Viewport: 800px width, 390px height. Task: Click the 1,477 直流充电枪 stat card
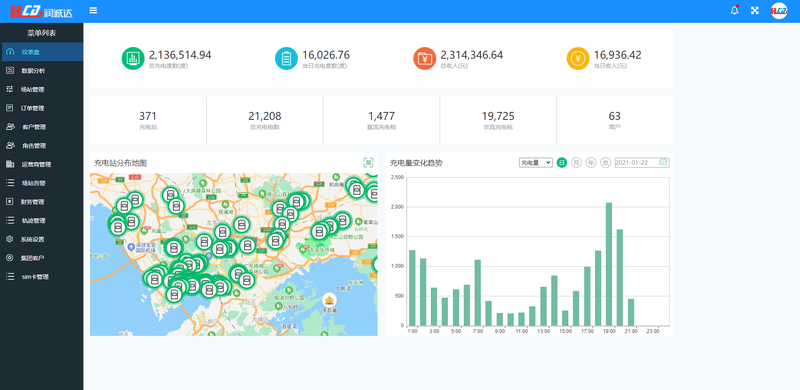(x=381, y=120)
